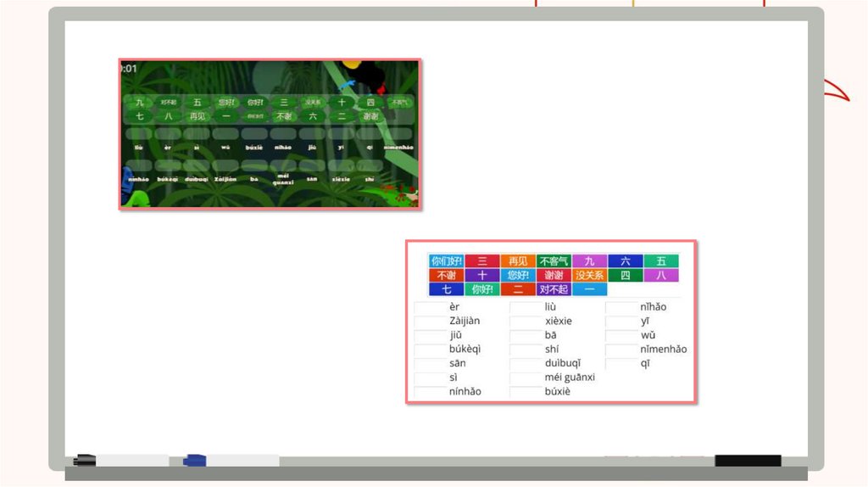Click the blank box beside jiǔ in worksheet
868x487 pixels.
431,335
